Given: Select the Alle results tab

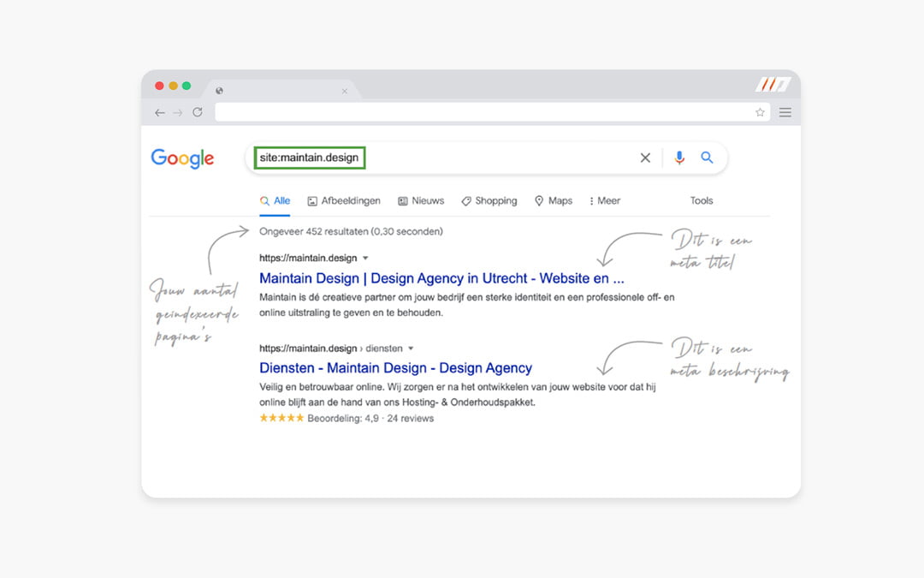Looking at the screenshot, I should [x=275, y=200].
